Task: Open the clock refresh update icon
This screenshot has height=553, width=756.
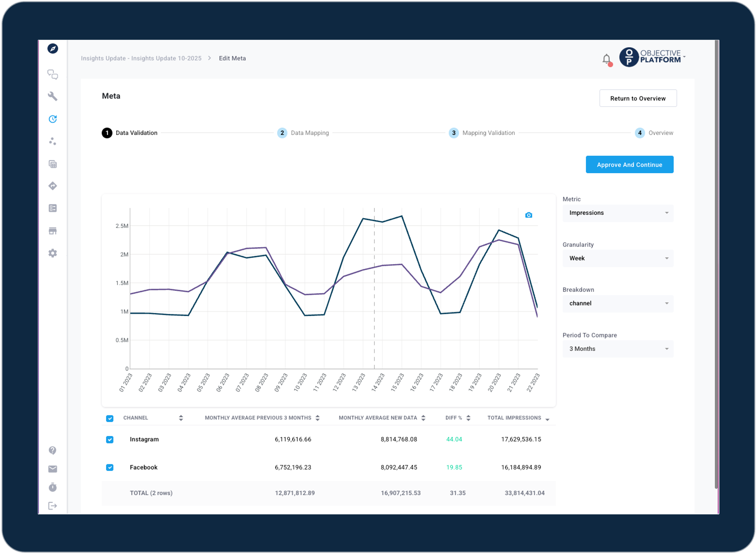Action: point(53,119)
